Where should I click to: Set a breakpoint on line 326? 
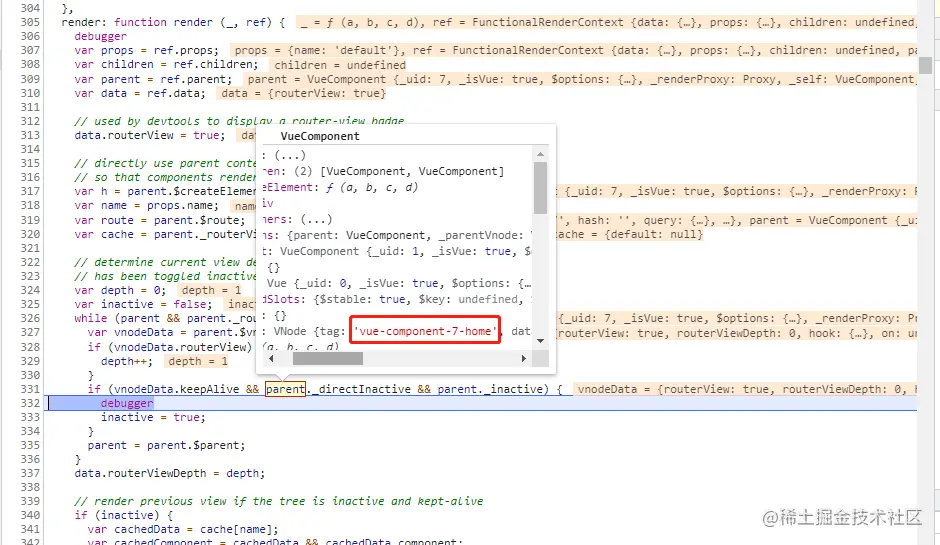tap(30, 318)
